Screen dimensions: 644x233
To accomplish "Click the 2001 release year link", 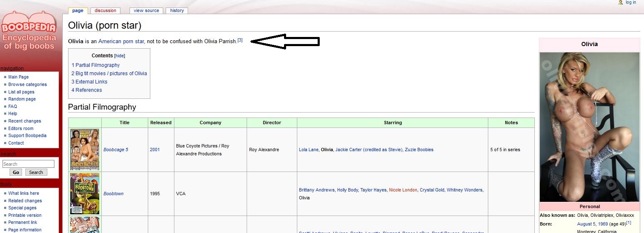I will point(154,150).
